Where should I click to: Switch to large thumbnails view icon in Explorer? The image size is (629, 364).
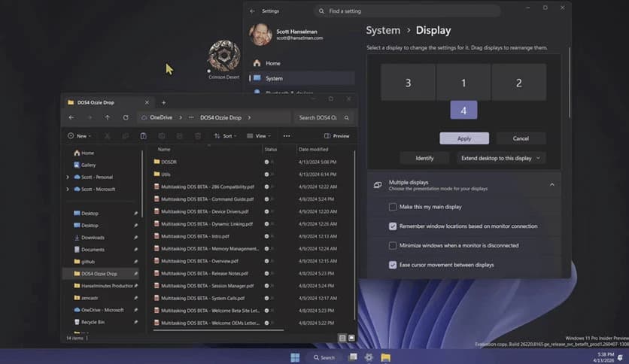coord(351,338)
